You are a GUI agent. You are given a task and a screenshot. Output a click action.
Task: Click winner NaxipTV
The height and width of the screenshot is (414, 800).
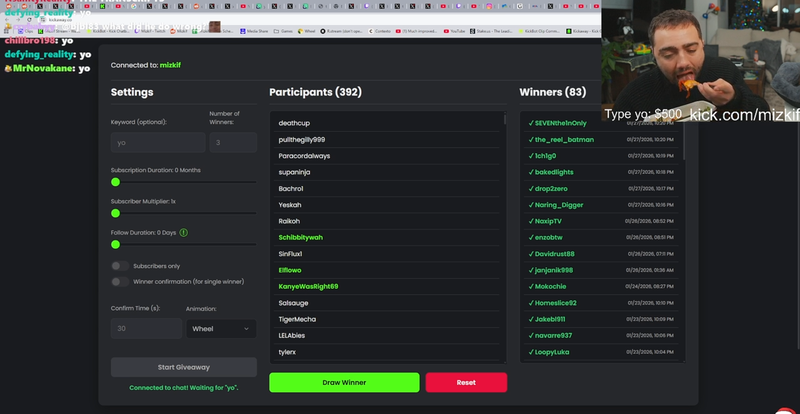[548, 221]
